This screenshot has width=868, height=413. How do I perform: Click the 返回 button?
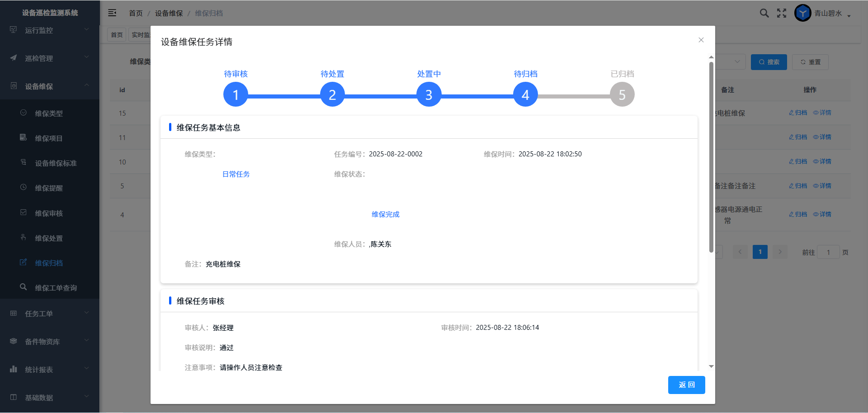(x=686, y=385)
